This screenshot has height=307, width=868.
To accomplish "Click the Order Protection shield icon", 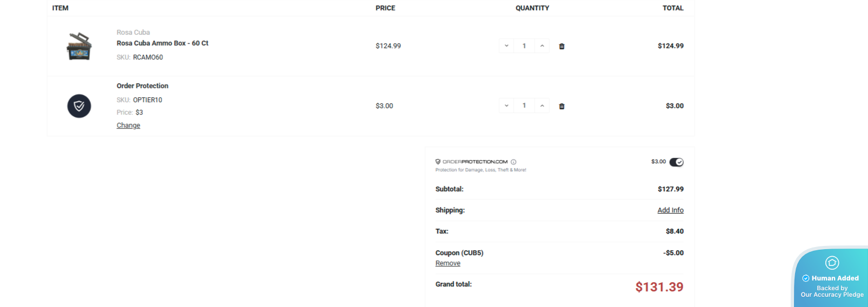I will coord(79,106).
